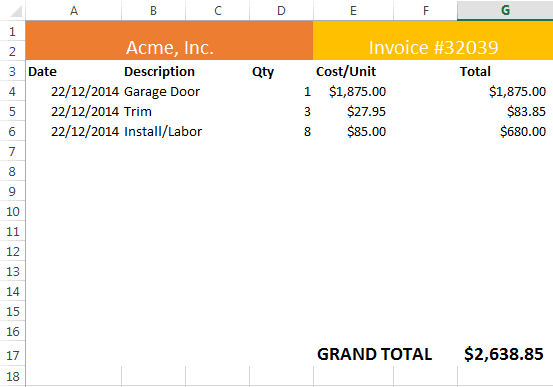Screen dimensions: 553x387
Task: Click the $83.85 total cell
Action: pos(505,111)
